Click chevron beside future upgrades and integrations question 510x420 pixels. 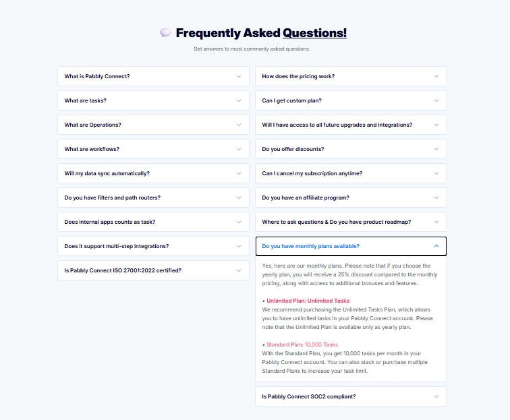pyautogui.click(x=436, y=125)
